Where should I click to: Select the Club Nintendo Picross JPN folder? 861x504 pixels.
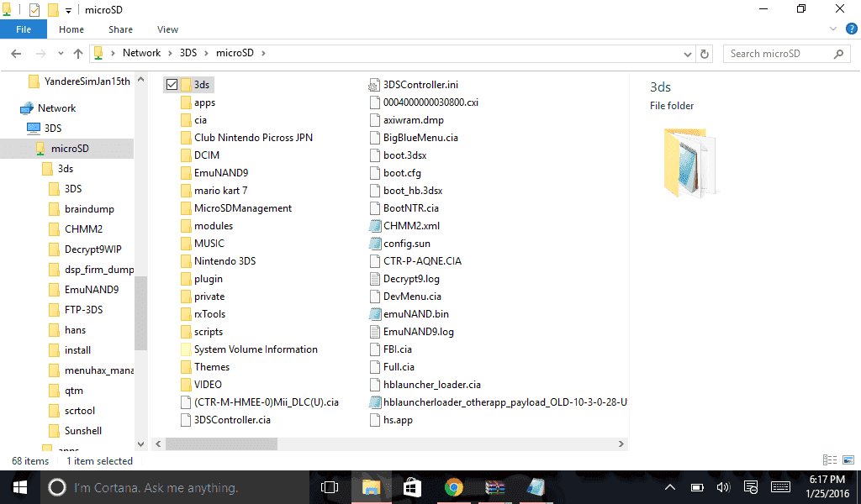(253, 138)
